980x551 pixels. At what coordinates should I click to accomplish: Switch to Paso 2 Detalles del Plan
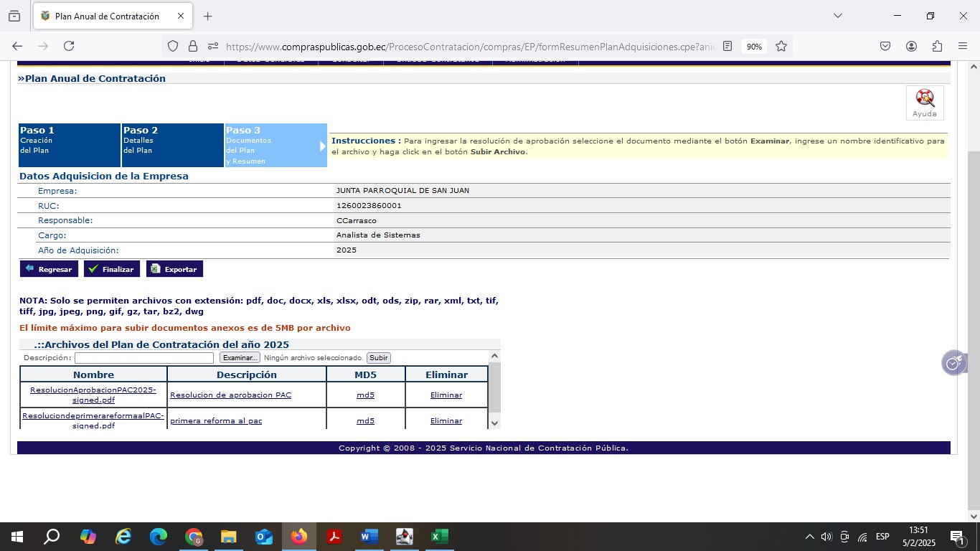click(x=172, y=145)
